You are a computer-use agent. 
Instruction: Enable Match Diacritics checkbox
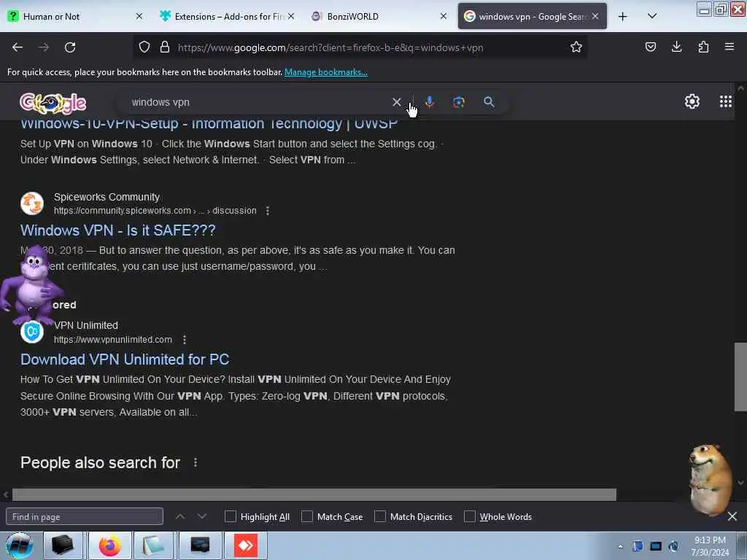tap(380, 516)
